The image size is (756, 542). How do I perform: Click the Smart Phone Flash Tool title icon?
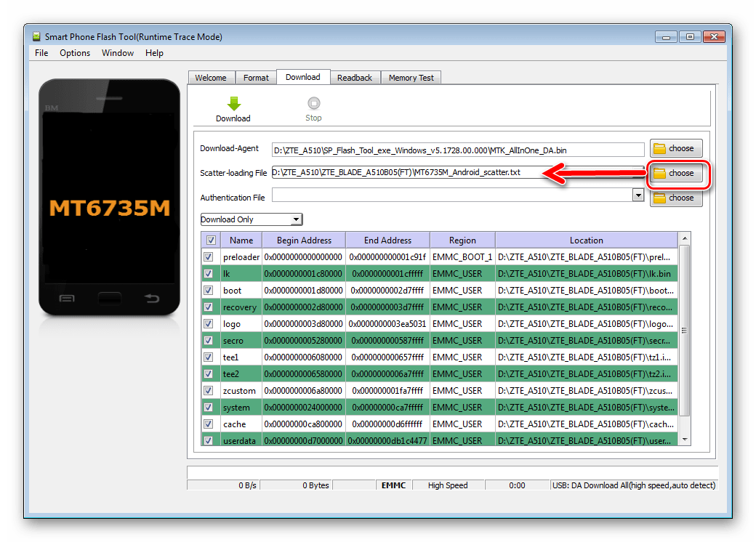pyautogui.click(x=36, y=36)
